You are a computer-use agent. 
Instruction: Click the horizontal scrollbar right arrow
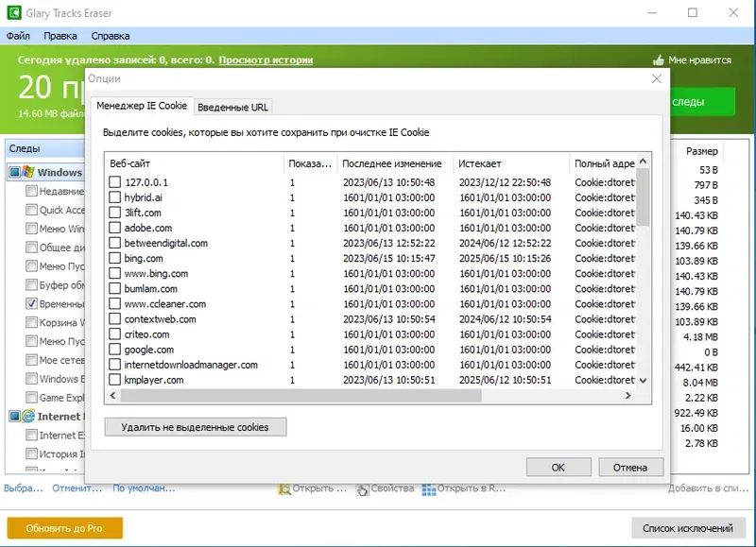(627, 395)
